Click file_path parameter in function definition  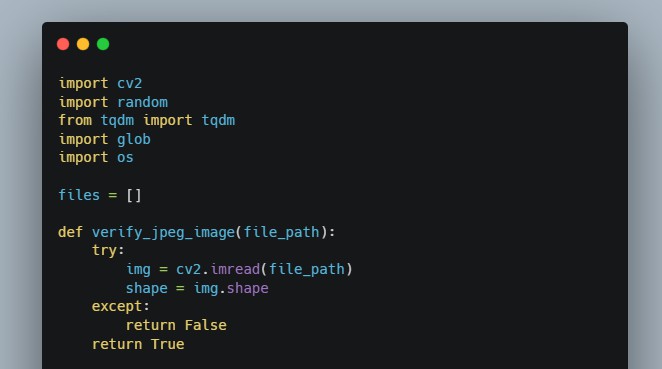pos(282,232)
